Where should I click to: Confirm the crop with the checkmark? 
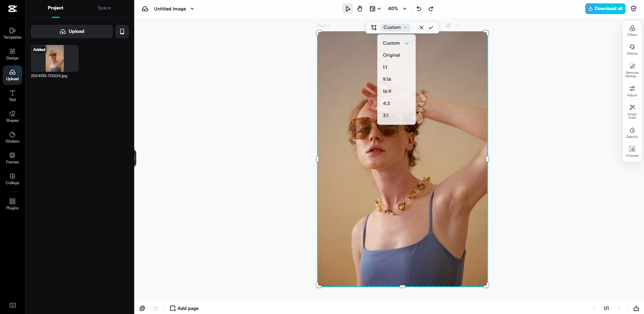[431, 27]
